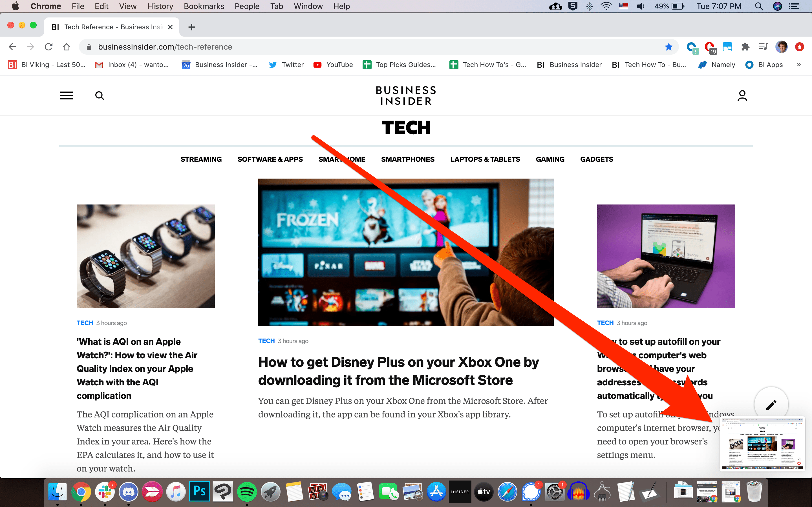Click the SMARTPHONES category link
The image size is (812, 507).
[407, 159]
